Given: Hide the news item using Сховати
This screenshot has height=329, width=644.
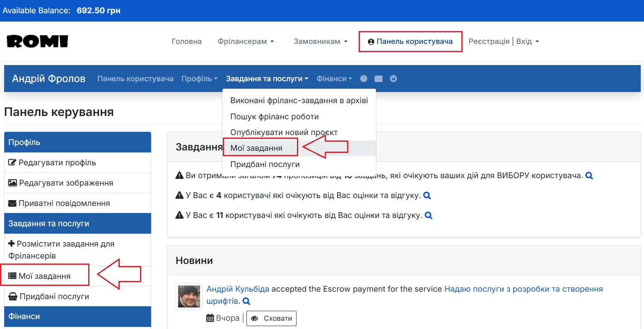Looking at the screenshot, I should [271, 318].
